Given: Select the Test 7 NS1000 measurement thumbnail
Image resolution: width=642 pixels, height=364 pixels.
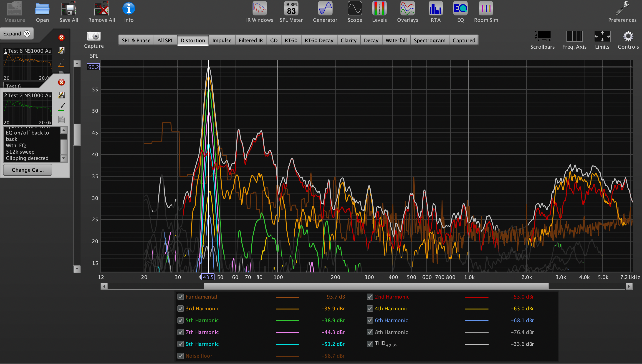Looking at the screenshot, I should point(28,109).
